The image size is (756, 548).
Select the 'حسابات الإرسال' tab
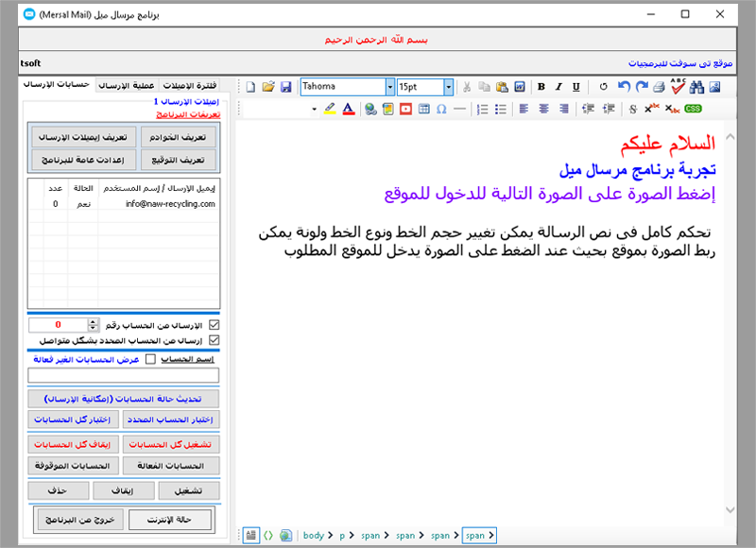point(57,84)
